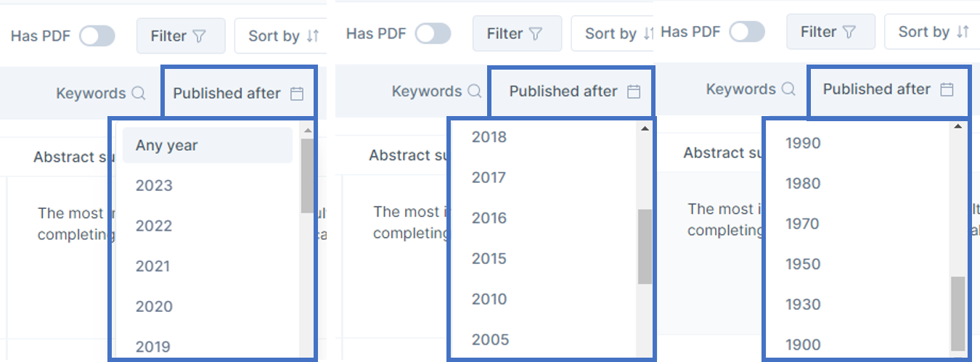Click the funnel icon in the middle panel's Filter button
Viewport: 980px width, 362px height.
(x=536, y=34)
